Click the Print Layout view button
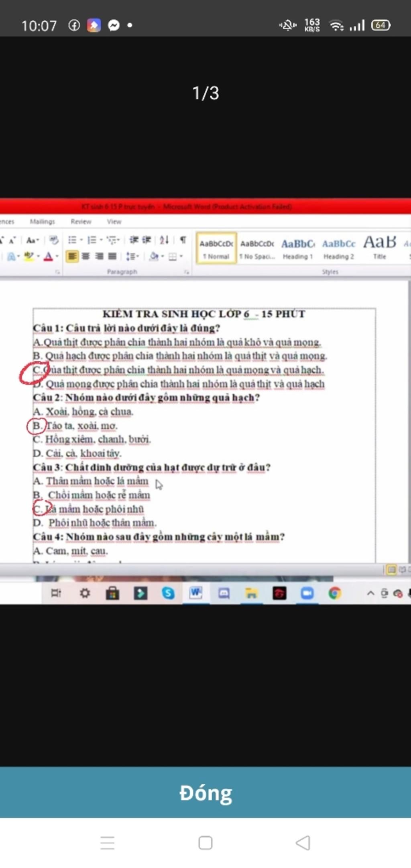The height and width of the screenshot is (868, 411). click(x=391, y=570)
